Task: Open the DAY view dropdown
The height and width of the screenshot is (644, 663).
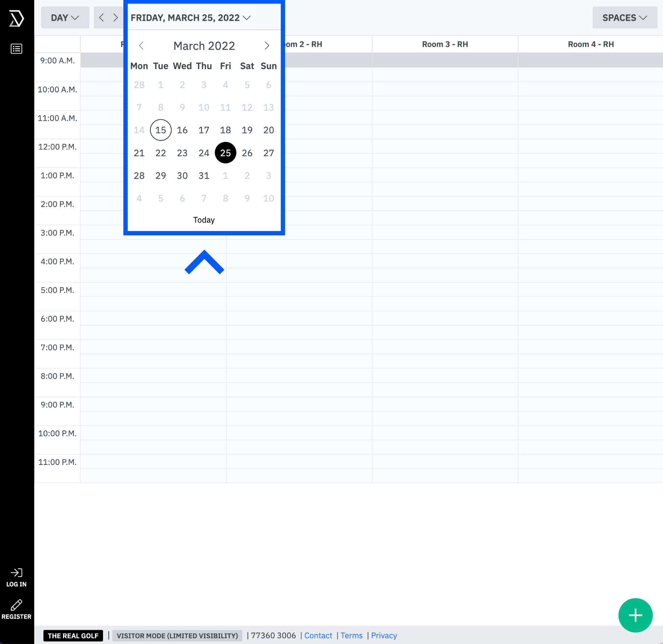Action: click(x=65, y=17)
